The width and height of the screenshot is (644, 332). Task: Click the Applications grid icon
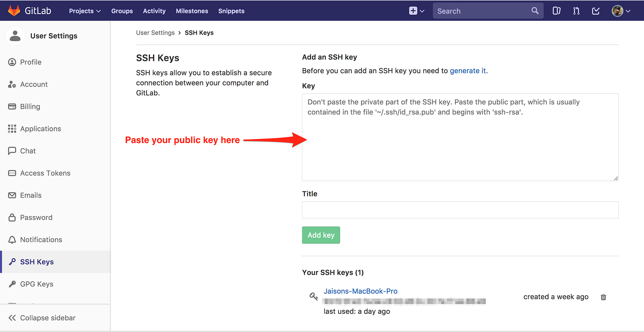click(x=12, y=129)
